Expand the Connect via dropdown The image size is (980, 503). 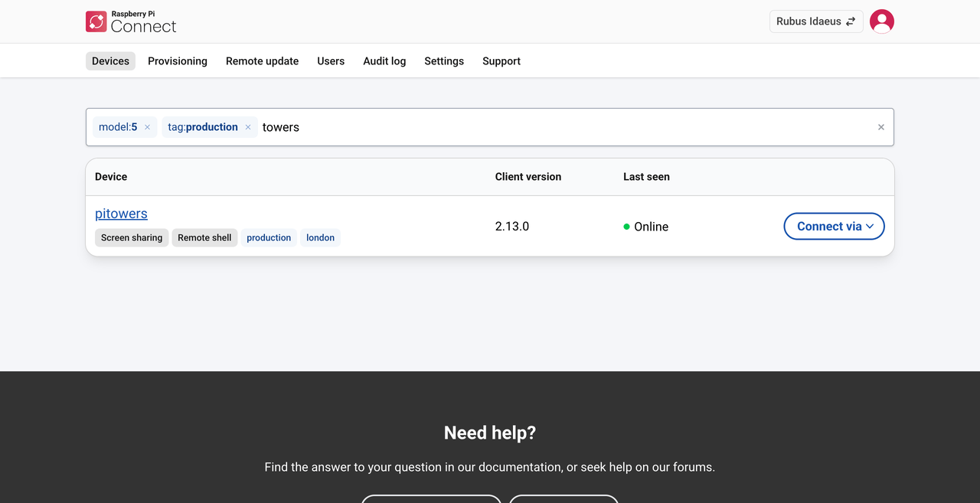835,227
